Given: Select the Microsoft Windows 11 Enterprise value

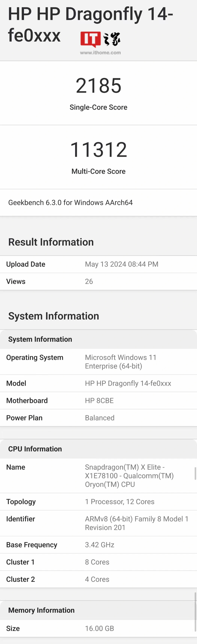Looking at the screenshot, I should coord(120,362).
